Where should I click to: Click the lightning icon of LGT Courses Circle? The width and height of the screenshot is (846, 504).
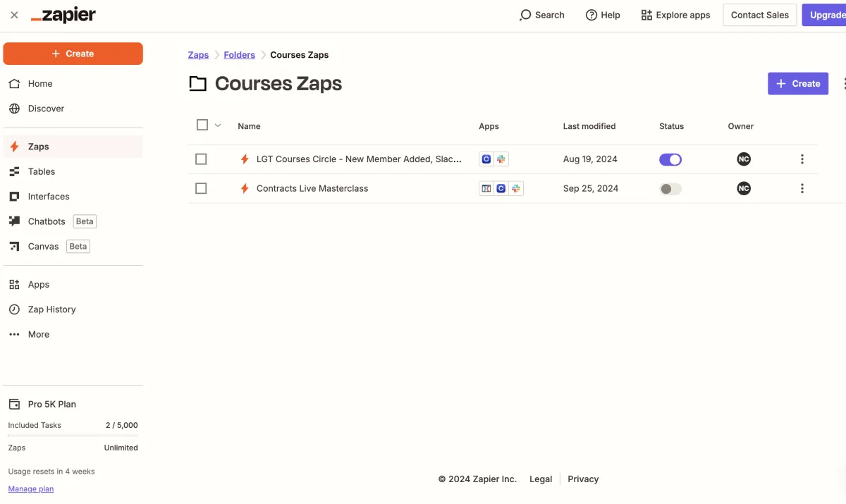[245, 159]
